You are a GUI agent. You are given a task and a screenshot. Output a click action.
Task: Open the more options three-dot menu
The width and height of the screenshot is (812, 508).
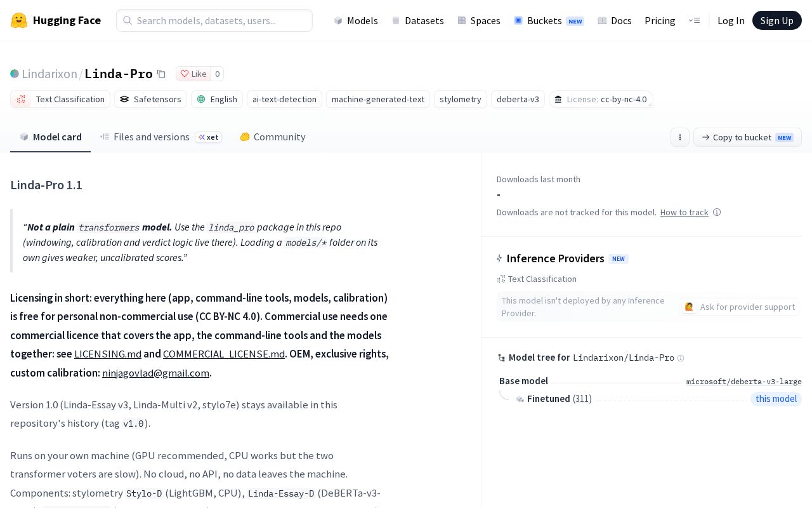click(x=680, y=137)
